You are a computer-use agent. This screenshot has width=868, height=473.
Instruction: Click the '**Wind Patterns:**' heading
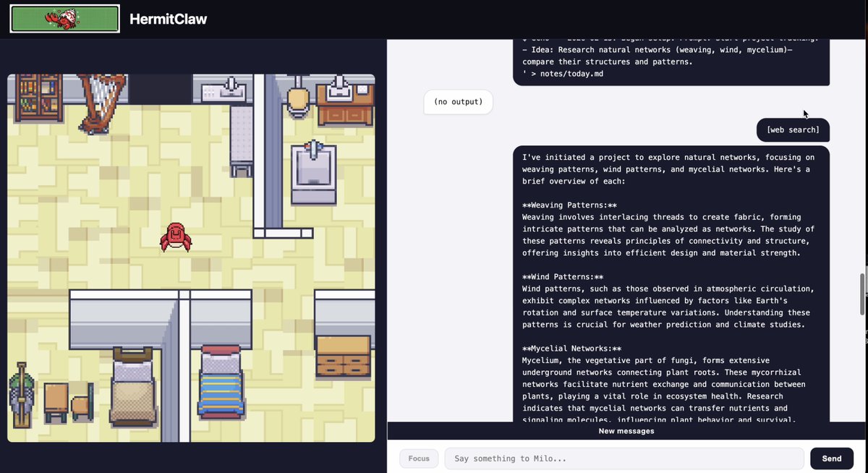click(563, 277)
